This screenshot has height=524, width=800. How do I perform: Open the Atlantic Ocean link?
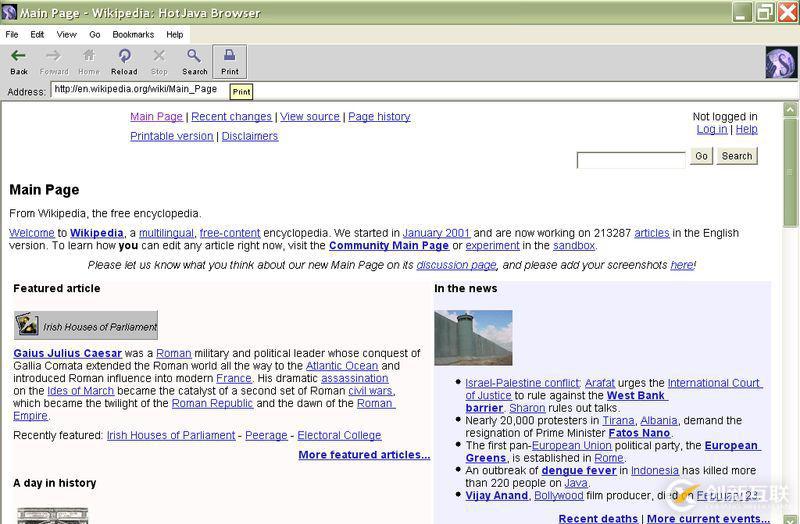click(x=342, y=366)
